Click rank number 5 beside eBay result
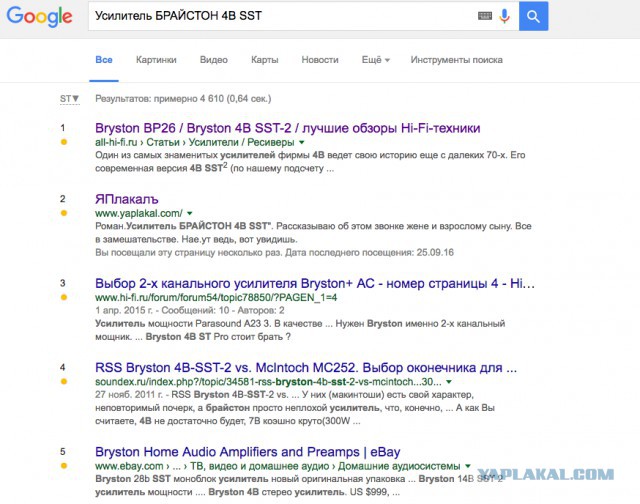This screenshot has width=640, height=504. [63, 452]
